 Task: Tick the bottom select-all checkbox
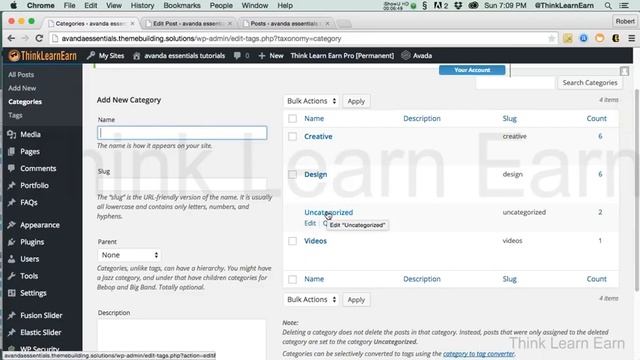click(x=292, y=279)
